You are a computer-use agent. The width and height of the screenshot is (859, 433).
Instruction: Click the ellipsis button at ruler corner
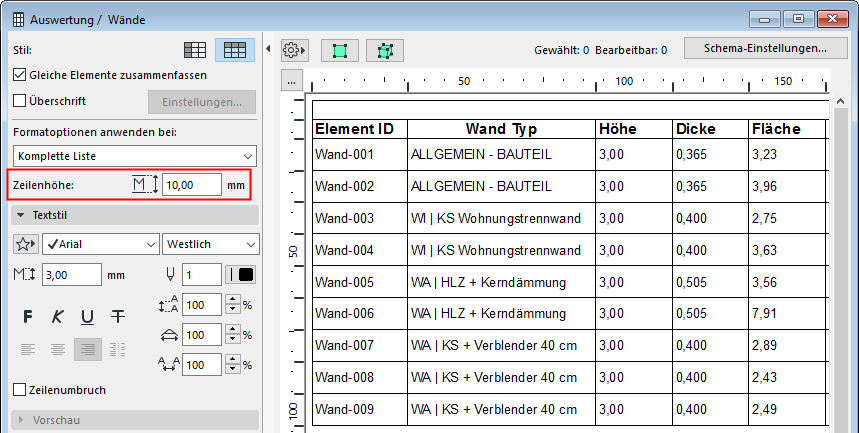point(291,81)
